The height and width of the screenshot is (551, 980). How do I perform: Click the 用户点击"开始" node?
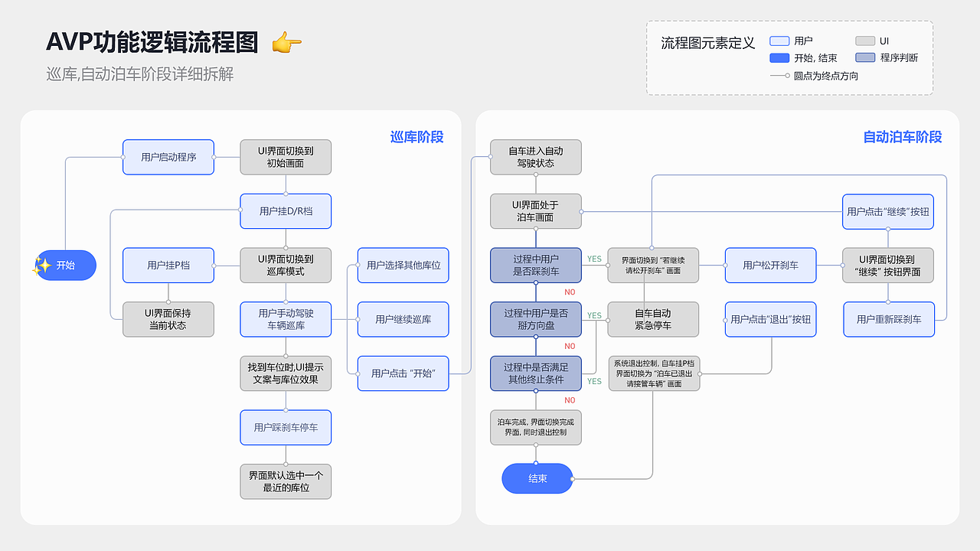pyautogui.click(x=403, y=373)
